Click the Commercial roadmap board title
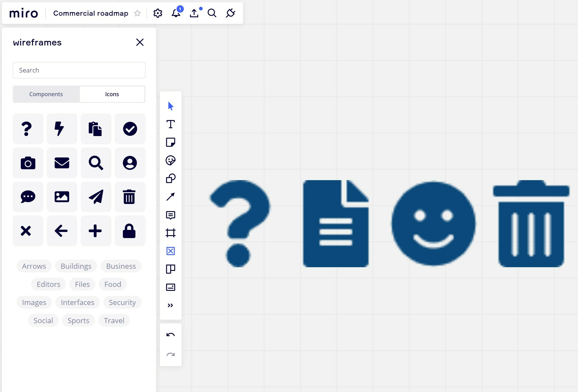This screenshot has height=392, width=578. pyautogui.click(x=91, y=13)
